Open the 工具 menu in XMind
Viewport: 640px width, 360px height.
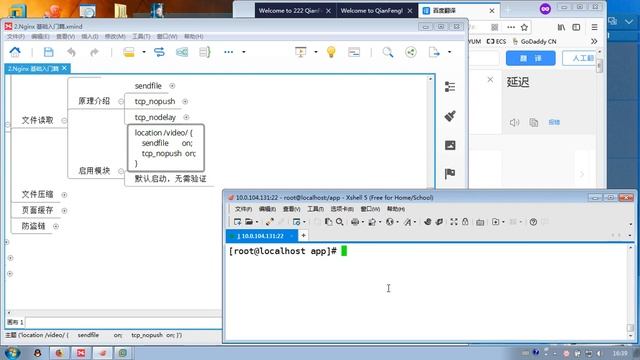click(x=141, y=36)
